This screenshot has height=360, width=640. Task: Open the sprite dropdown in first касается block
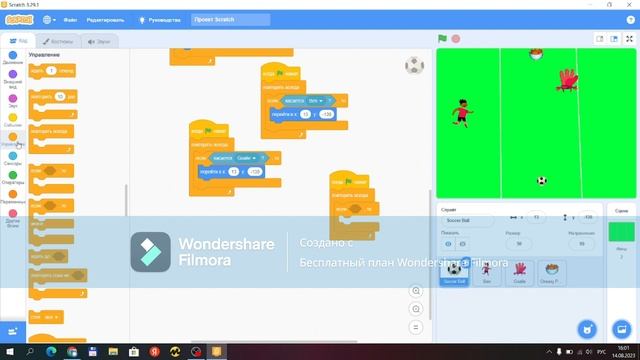(316, 100)
